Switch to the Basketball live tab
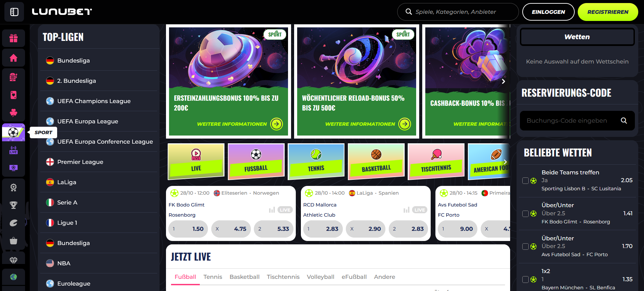 click(244, 277)
